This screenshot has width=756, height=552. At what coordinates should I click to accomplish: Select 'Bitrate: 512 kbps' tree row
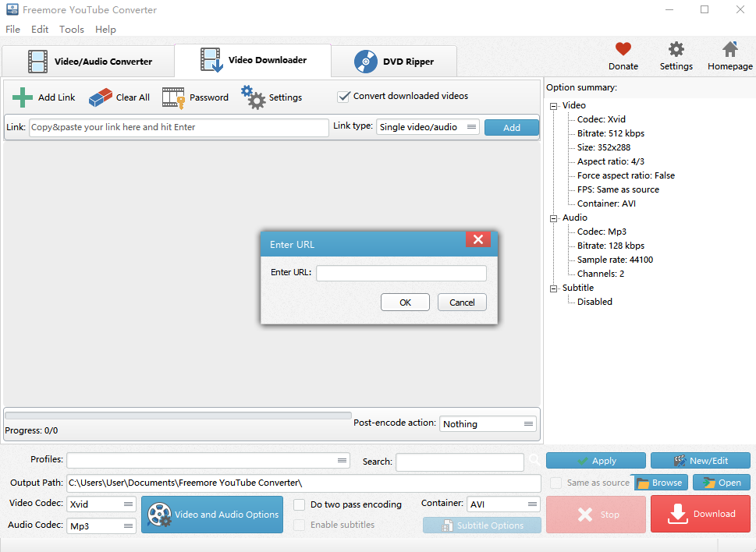click(x=610, y=133)
